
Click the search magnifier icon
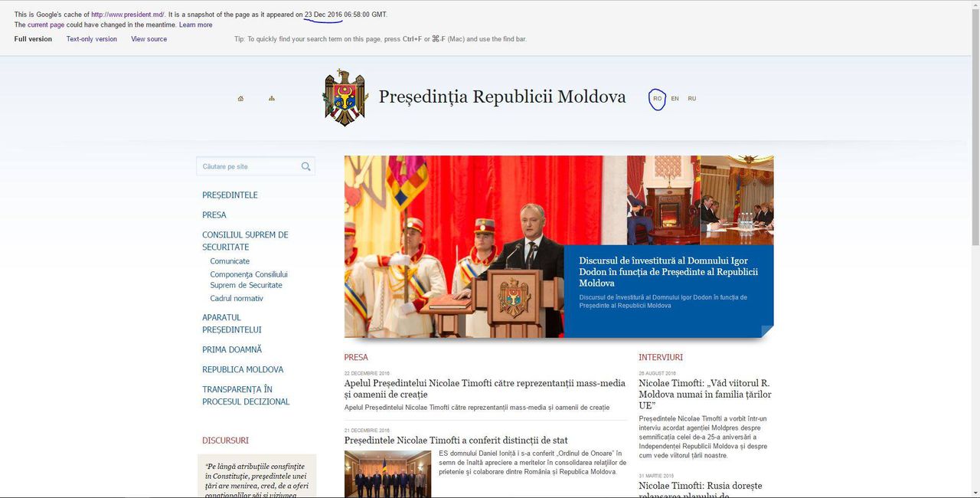(x=306, y=166)
